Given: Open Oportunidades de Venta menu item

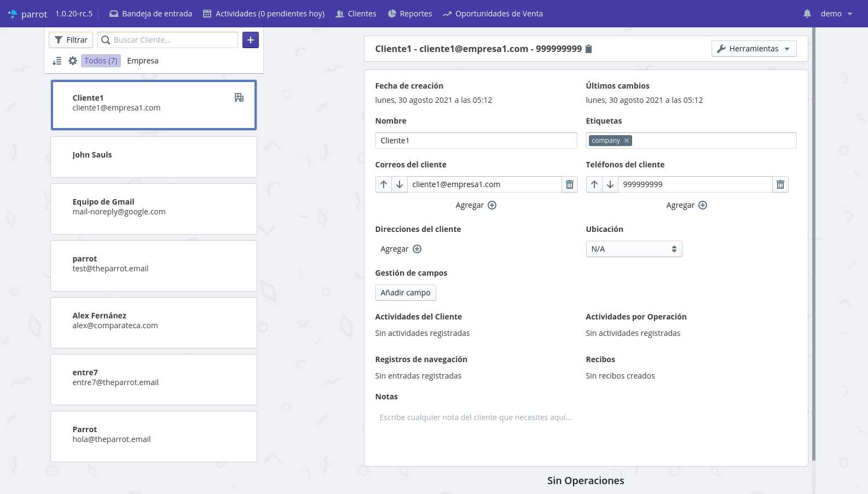Looking at the screenshot, I should (493, 14).
